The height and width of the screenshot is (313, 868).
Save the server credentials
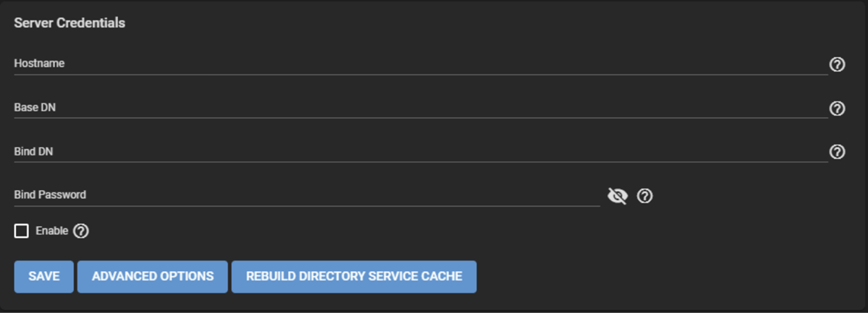[43, 276]
